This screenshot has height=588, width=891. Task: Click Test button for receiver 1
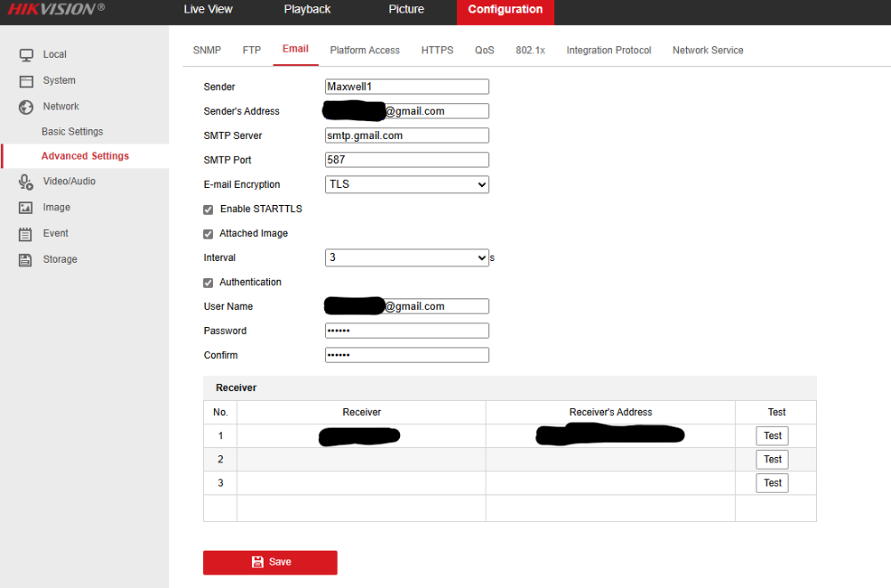coord(772,436)
